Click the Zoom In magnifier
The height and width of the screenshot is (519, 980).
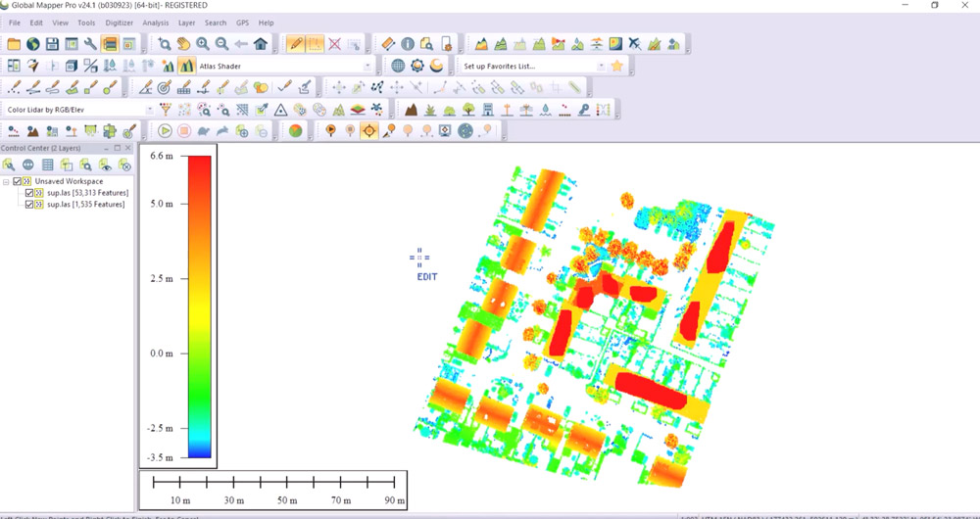coord(203,44)
